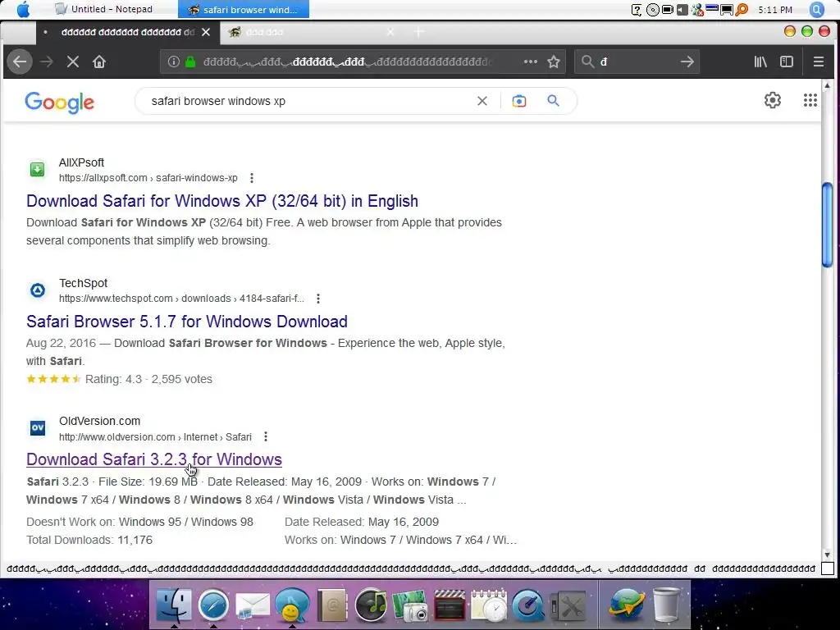Open iChat messenger icon in dock
840x630 pixels.
(x=292, y=605)
